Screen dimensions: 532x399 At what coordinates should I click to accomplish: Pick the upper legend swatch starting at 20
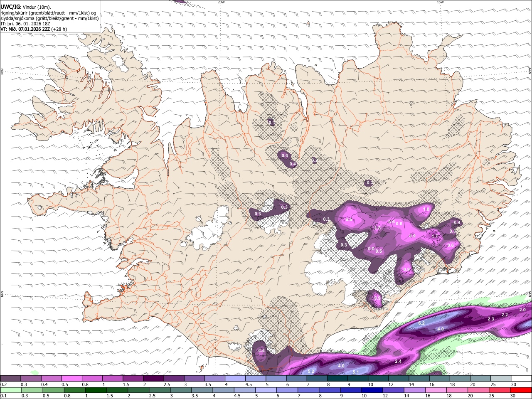pos(480,379)
